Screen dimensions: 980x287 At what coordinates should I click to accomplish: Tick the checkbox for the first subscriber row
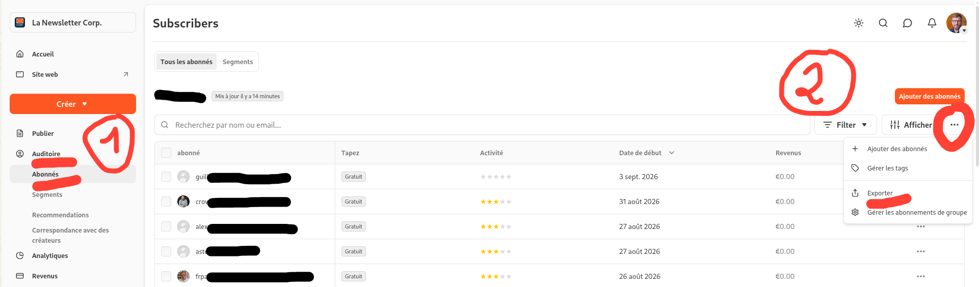pos(166,177)
